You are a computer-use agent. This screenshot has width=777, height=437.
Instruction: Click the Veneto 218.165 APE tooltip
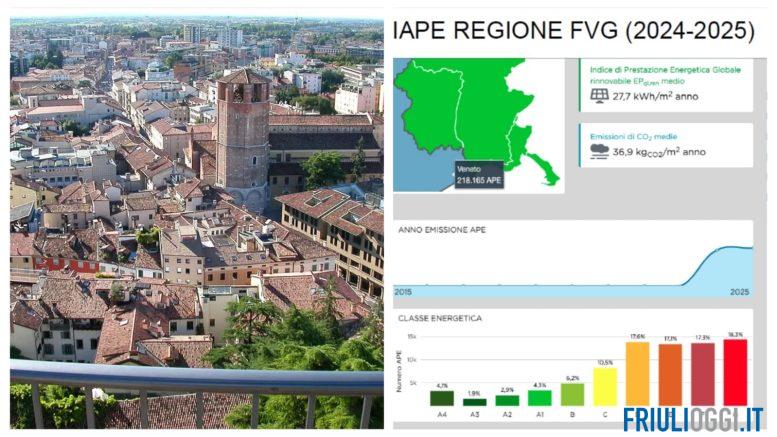(481, 176)
